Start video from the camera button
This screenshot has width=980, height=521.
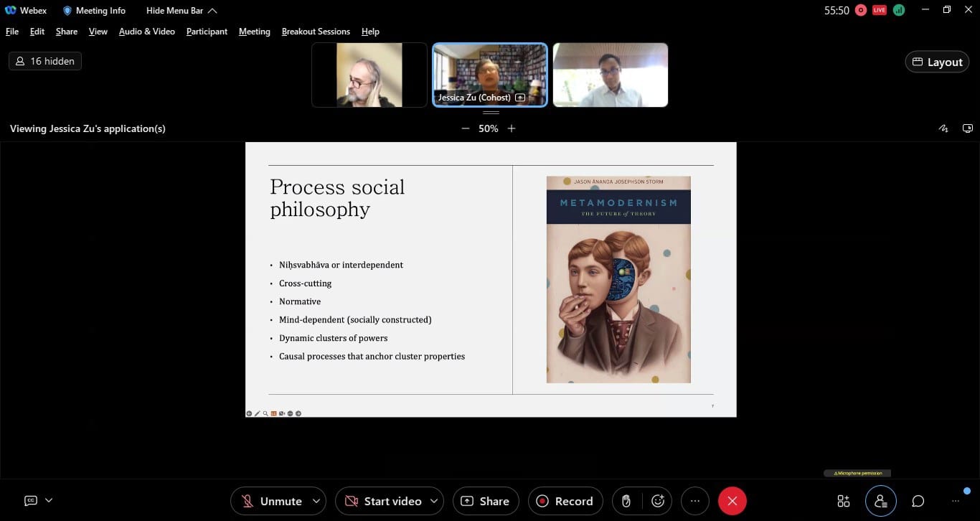383,501
